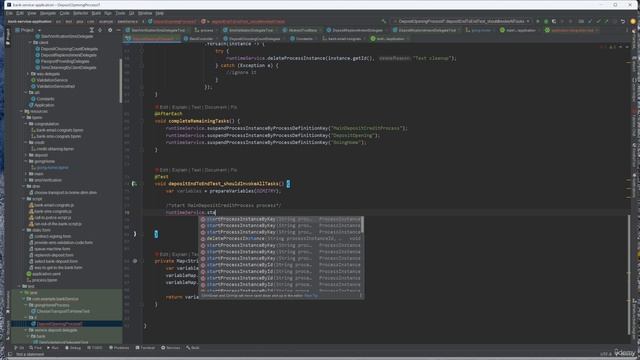Collapse the bpmn folder
This screenshot has width=640, height=360.
click(x=24, y=118)
